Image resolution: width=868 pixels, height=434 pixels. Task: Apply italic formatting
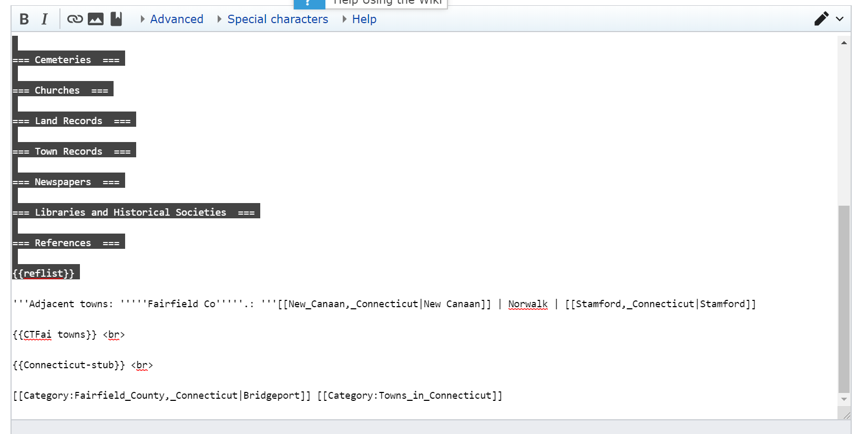click(45, 19)
